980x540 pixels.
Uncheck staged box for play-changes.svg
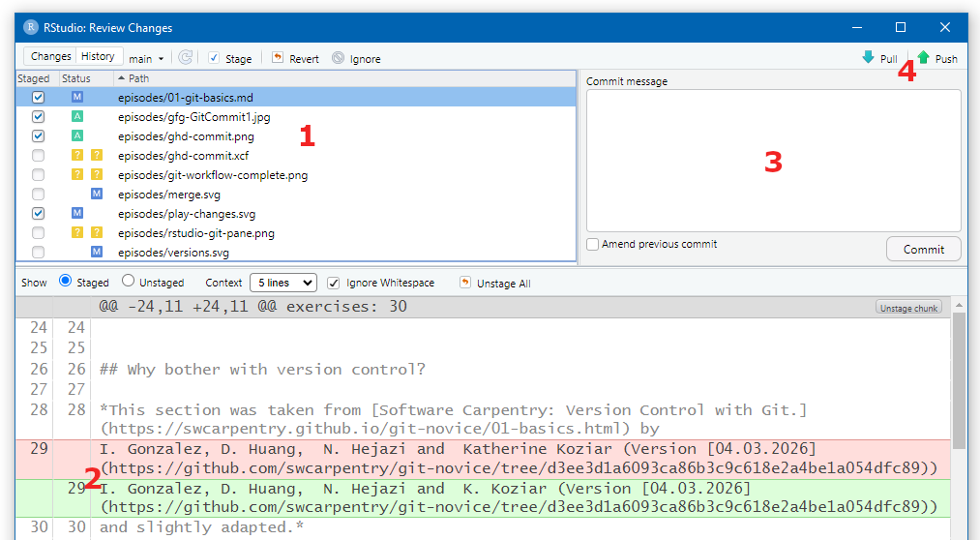(38, 214)
